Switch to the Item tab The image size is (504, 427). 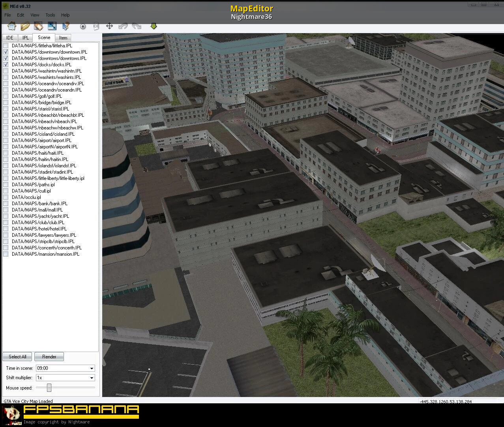[63, 38]
